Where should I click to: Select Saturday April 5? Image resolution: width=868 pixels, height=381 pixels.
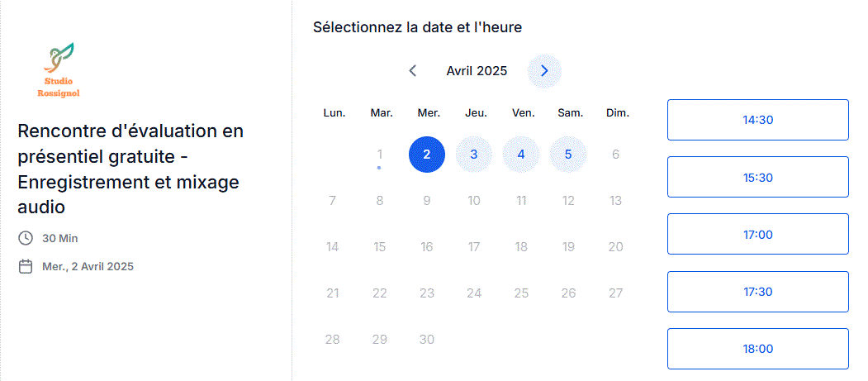tap(568, 155)
